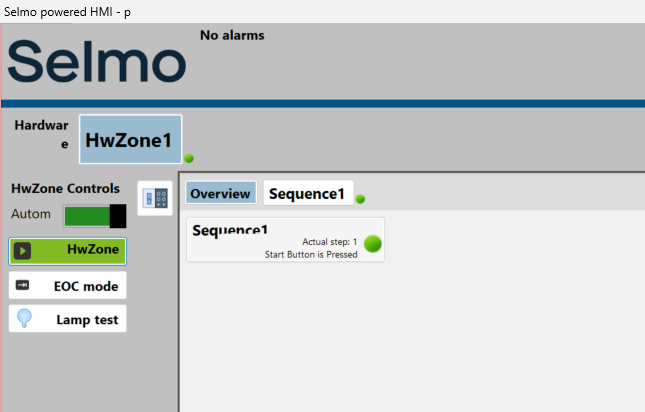Open the Sequence1 overview card
The height and width of the screenshot is (412, 645).
[285, 240]
